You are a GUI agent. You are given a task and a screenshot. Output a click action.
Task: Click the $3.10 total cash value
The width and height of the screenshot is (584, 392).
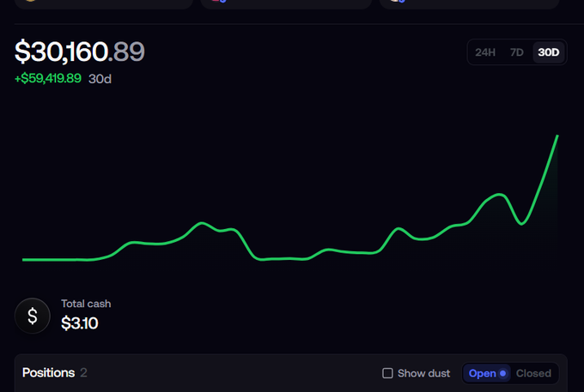coord(79,323)
